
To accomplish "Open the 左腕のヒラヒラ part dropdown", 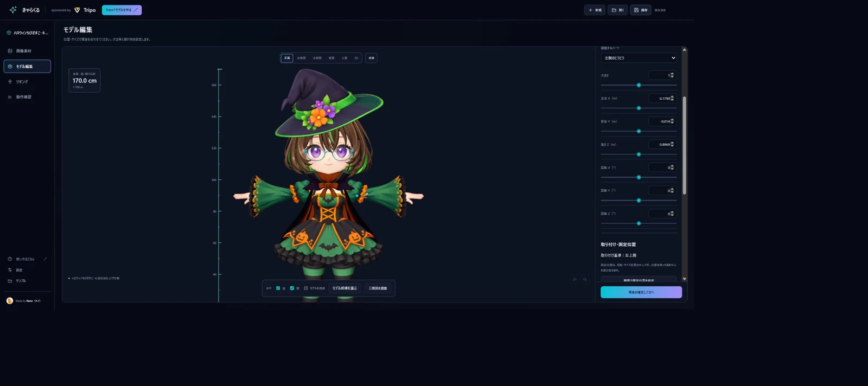I will tap(639, 58).
